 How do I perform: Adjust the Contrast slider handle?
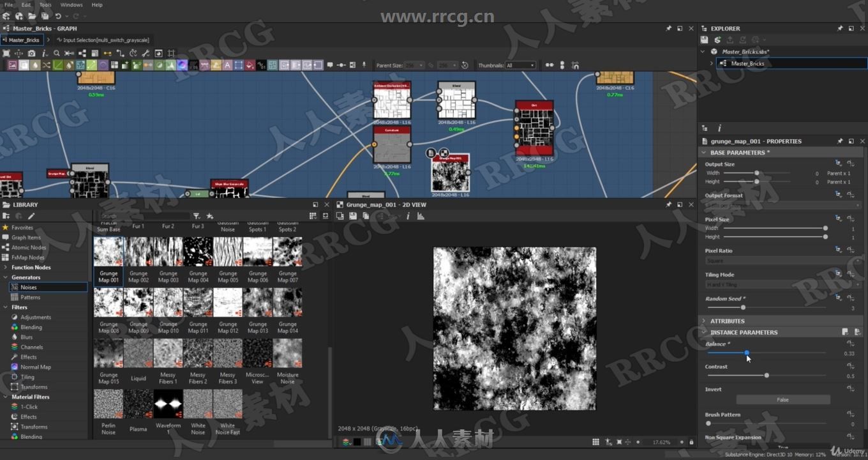[x=767, y=375]
